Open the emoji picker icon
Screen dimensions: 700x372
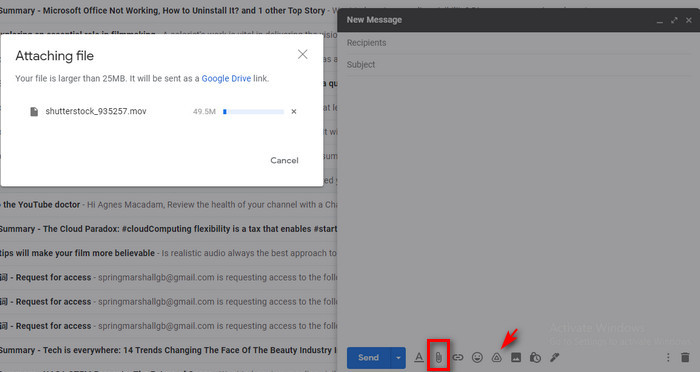(x=477, y=357)
